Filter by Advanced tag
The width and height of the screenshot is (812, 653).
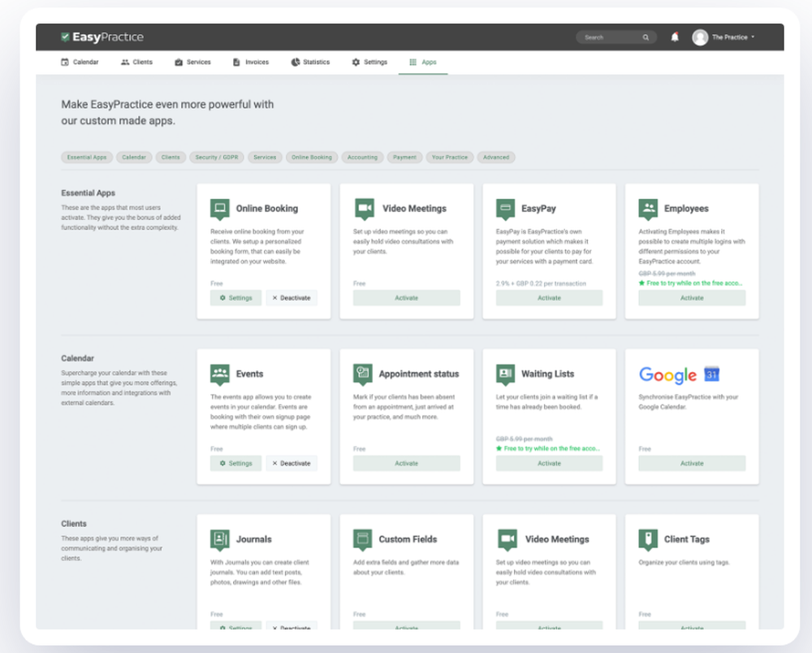click(x=496, y=157)
